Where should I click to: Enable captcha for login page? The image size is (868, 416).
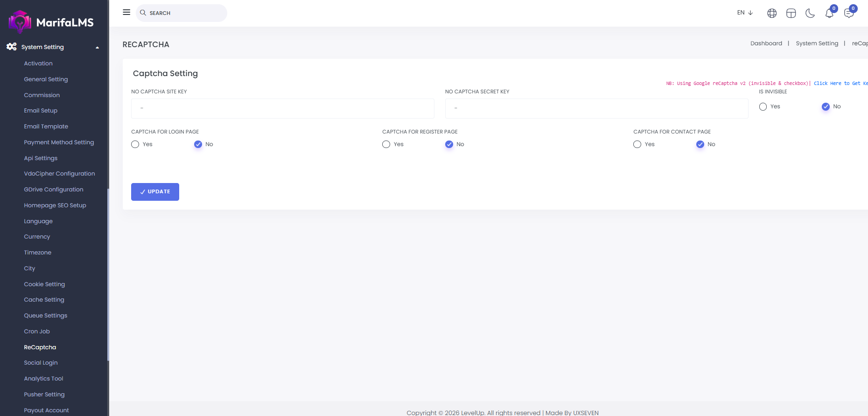[135, 144]
